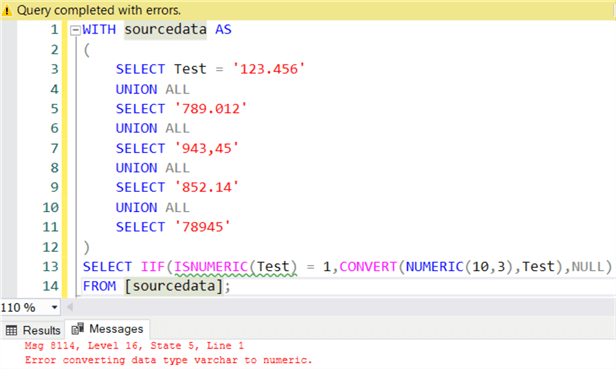Switch to the Results tab
Screen dimensions: 616x369
tap(33, 330)
